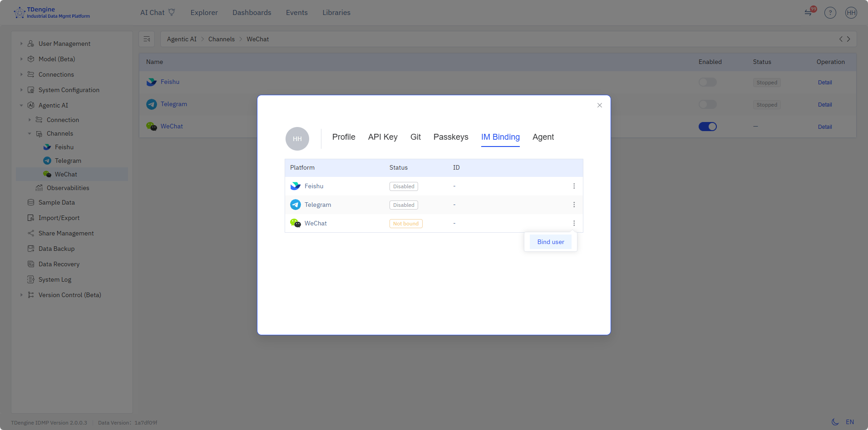Collapse sidebar with the menu fold icon
Viewport: 868px width, 430px height.
point(147,39)
